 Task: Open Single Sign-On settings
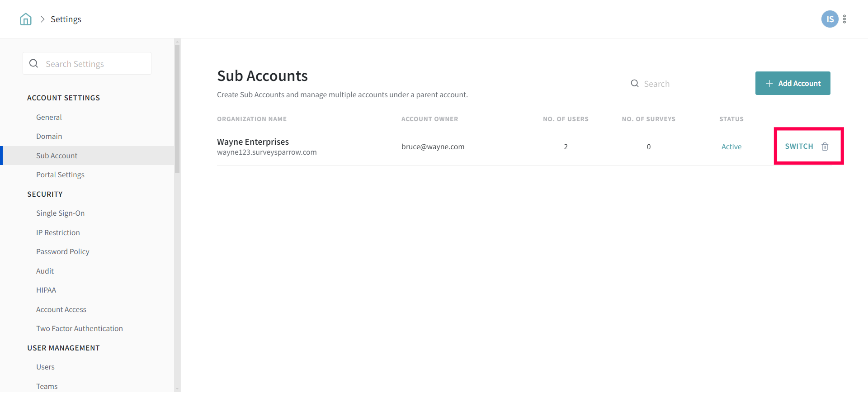pyautogui.click(x=60, y=213)
